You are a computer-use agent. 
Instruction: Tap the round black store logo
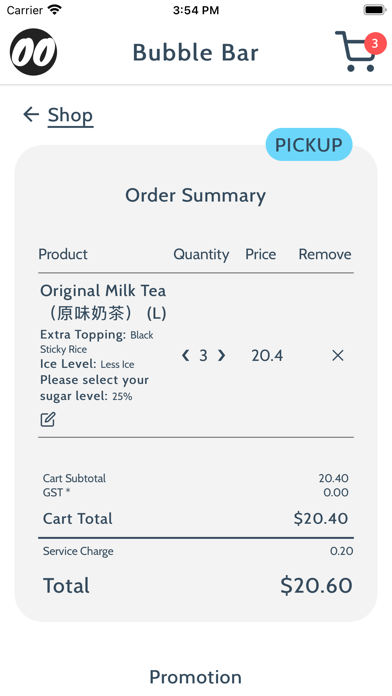tap(33, 52)
